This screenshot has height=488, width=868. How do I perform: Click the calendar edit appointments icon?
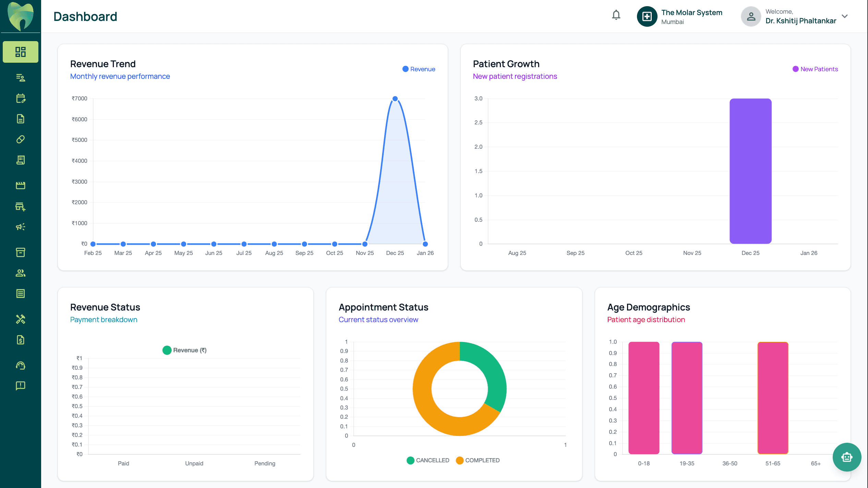pos(21,98)
